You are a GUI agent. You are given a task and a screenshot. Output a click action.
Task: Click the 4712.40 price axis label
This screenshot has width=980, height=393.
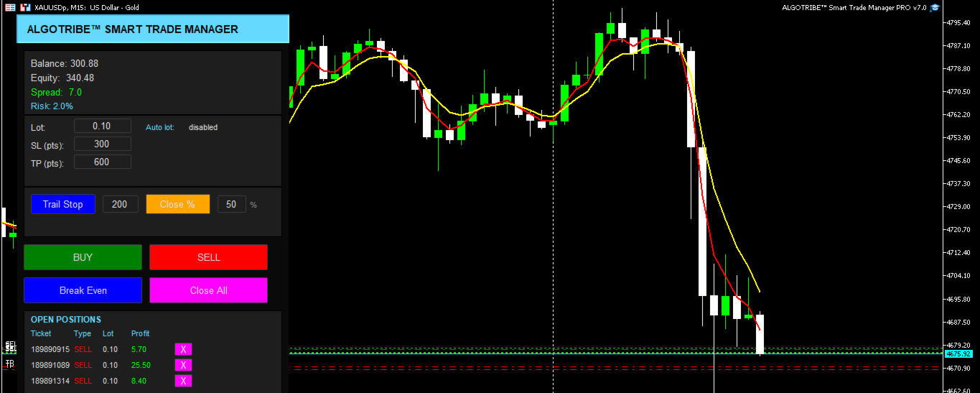959,252
